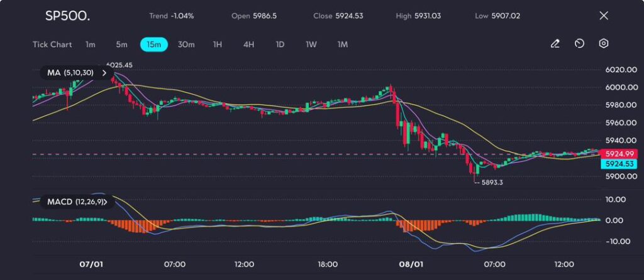
Task: Switch chart to 1W timeframe
Action: click(x=311, y=45)
